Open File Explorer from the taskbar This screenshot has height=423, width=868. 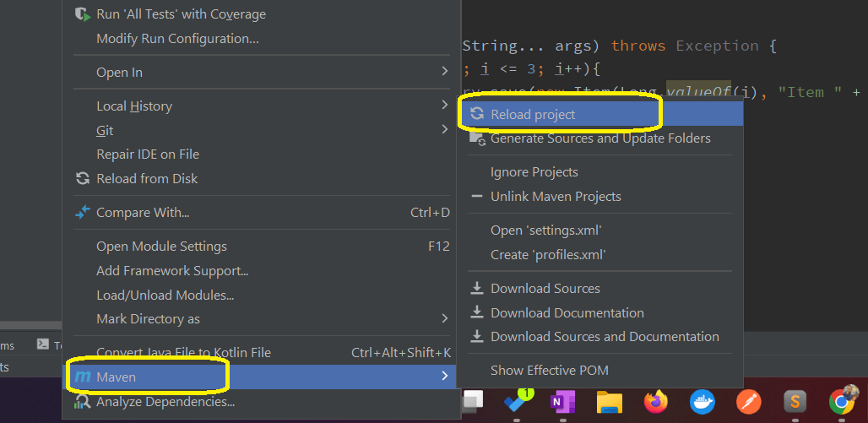tap(609, 403)
